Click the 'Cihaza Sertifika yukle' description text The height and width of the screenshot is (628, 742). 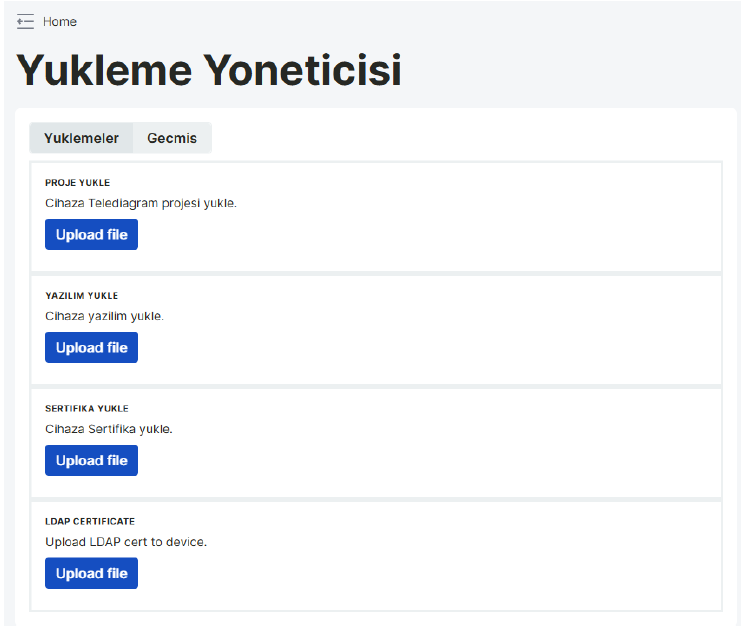[108, 429]
